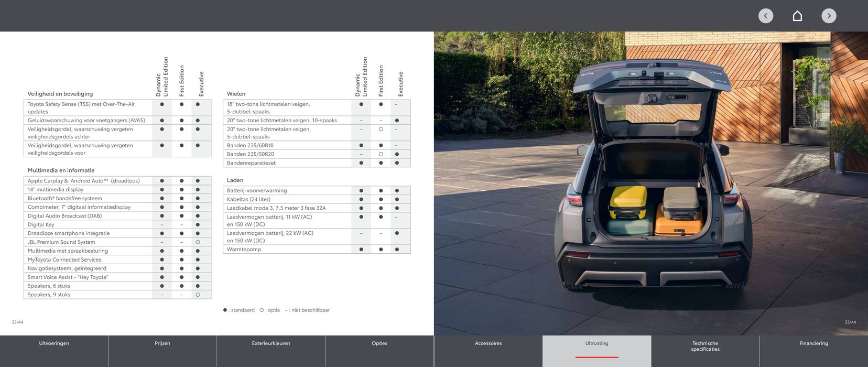868x367 pixels.
Task: Switch to the Financiering tab
Action: (x=813, y=344)
